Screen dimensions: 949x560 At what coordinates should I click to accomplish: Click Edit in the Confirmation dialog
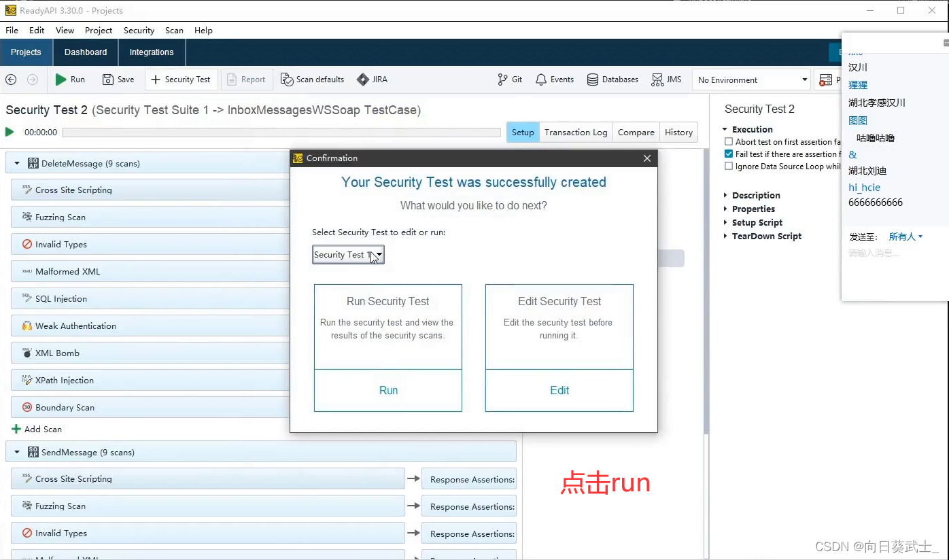[x=559, y=391]
